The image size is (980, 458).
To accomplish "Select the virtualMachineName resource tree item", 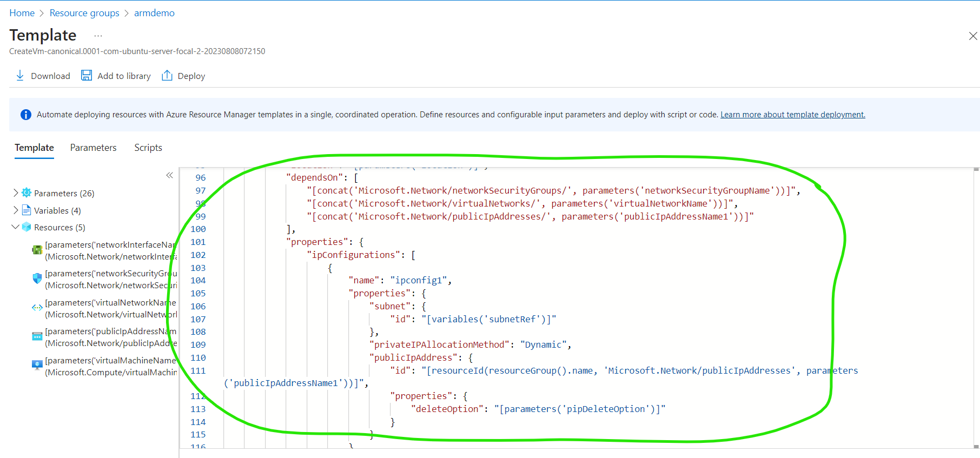I will (x=110, y=366).
